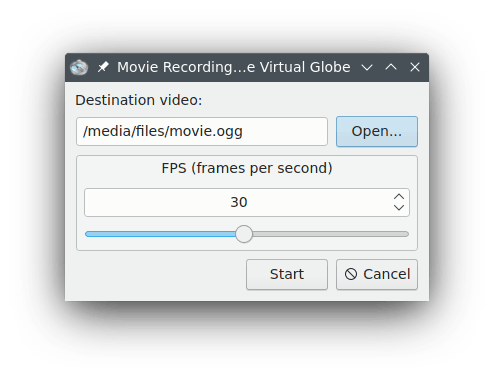Cancel the movie recording dialog
494x378 pixels.
tap(377, 274)
